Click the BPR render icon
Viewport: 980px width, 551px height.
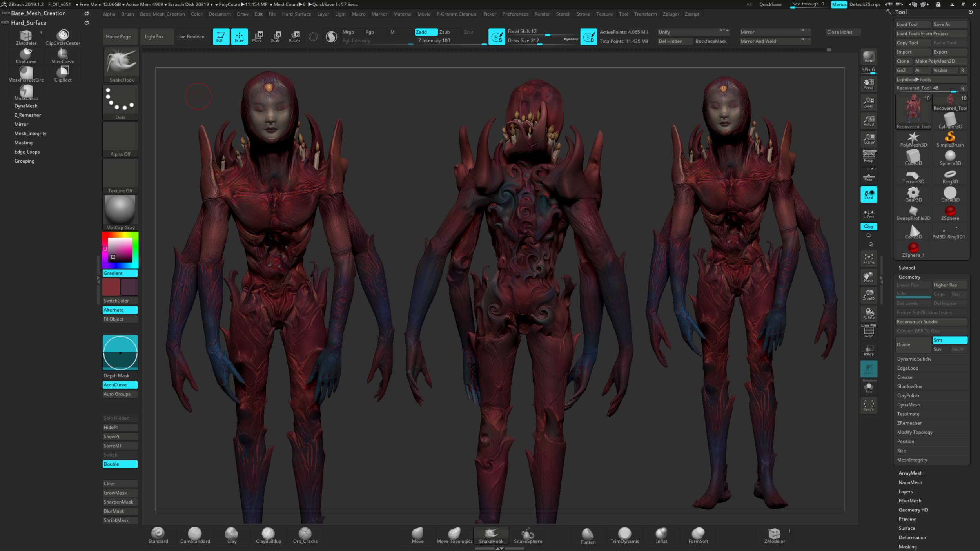[x=869, y=57]
